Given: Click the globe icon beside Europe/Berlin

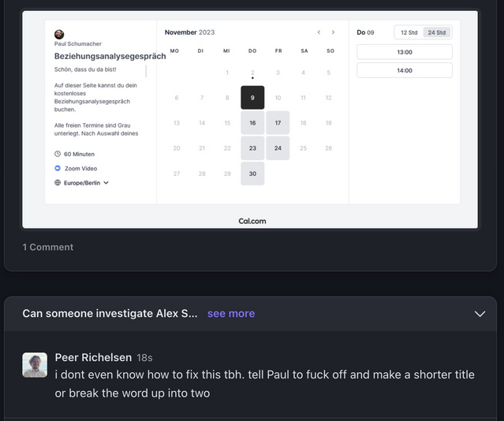Looking at the screenshot, I should [58, 182].
